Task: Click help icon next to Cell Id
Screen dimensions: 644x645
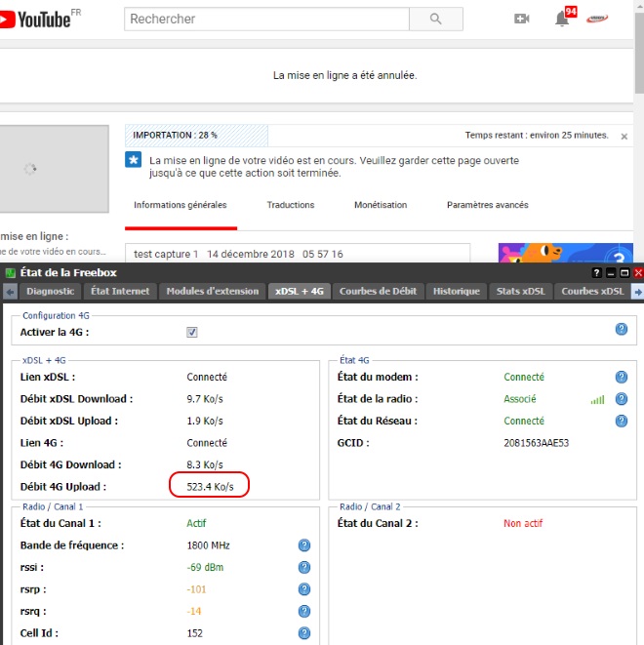Action: 304,633
